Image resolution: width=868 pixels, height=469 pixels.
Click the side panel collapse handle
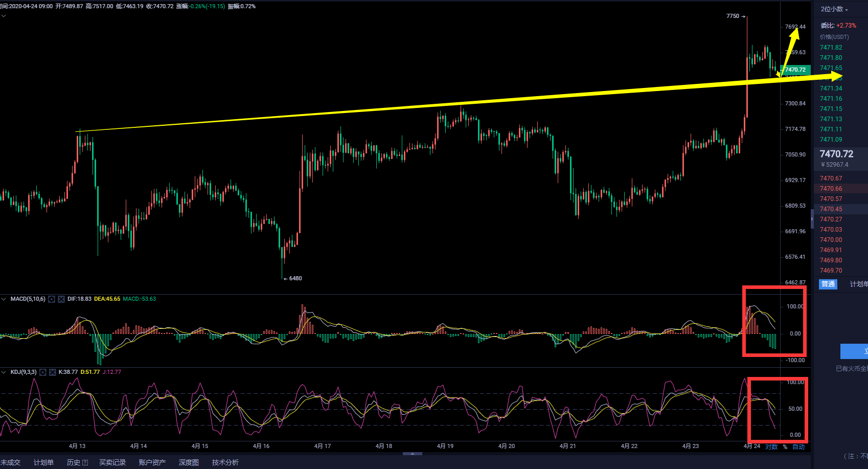click(812, 219)
